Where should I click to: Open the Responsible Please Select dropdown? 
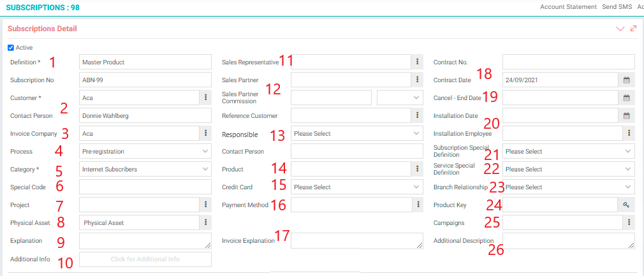click(357, 133)
